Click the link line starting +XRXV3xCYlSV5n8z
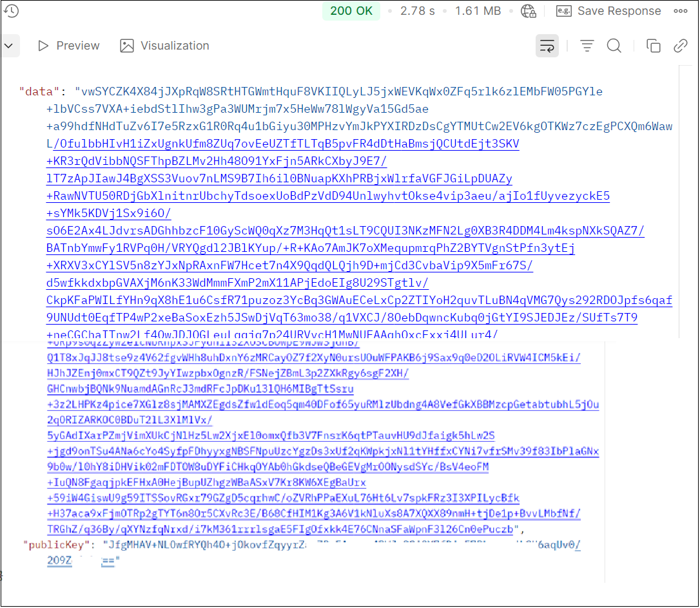 (289, 265)
